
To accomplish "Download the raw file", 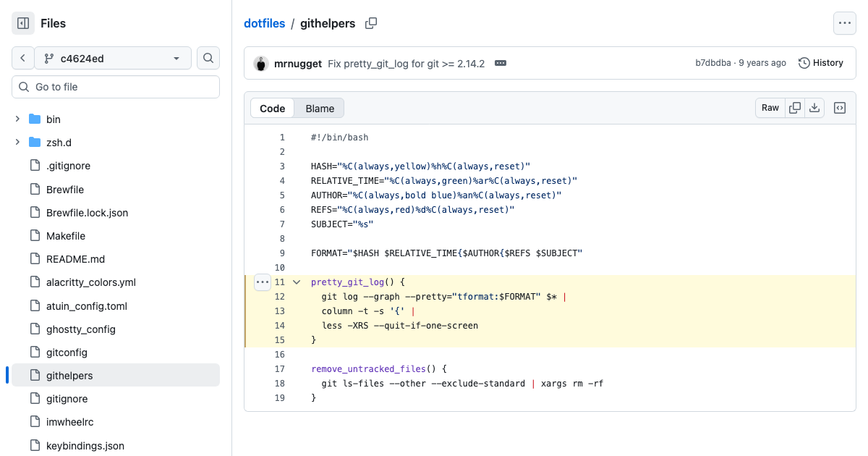I will (x=814, y=108).
